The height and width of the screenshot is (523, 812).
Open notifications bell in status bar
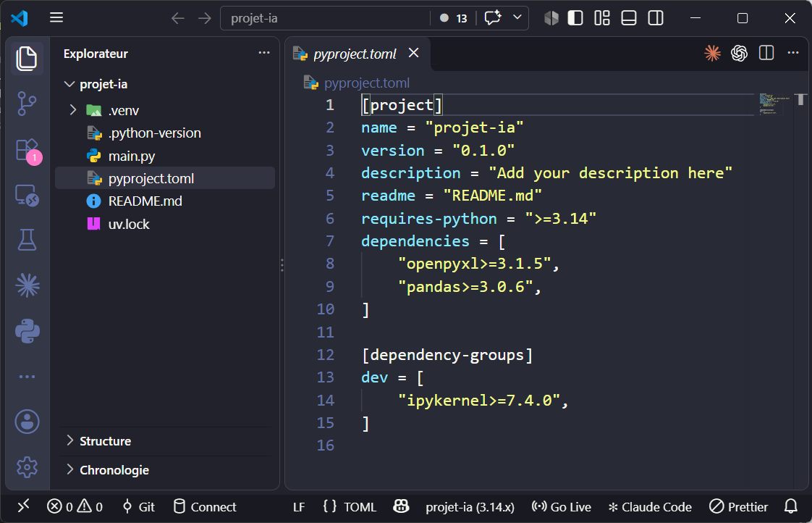[x=791, y=506]
